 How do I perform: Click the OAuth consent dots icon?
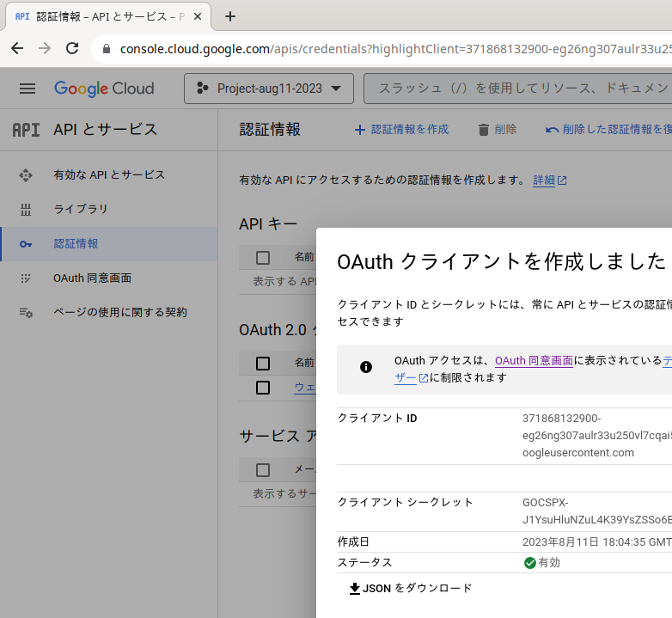click(x=26, y=278)
